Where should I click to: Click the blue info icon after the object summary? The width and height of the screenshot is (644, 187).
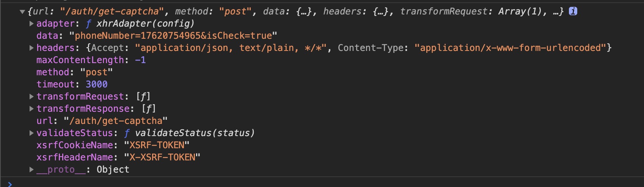[573, 11]
